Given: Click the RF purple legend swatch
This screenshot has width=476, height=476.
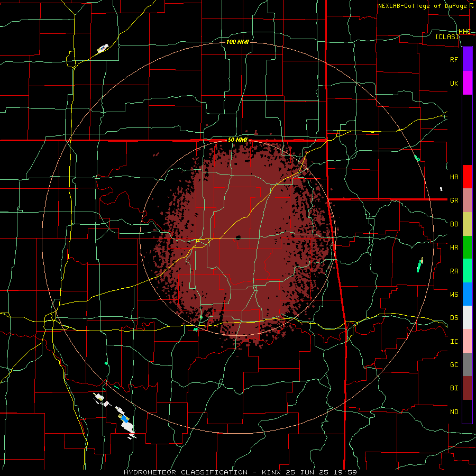Looking at the screenshot, I should (x=467, y=59).
